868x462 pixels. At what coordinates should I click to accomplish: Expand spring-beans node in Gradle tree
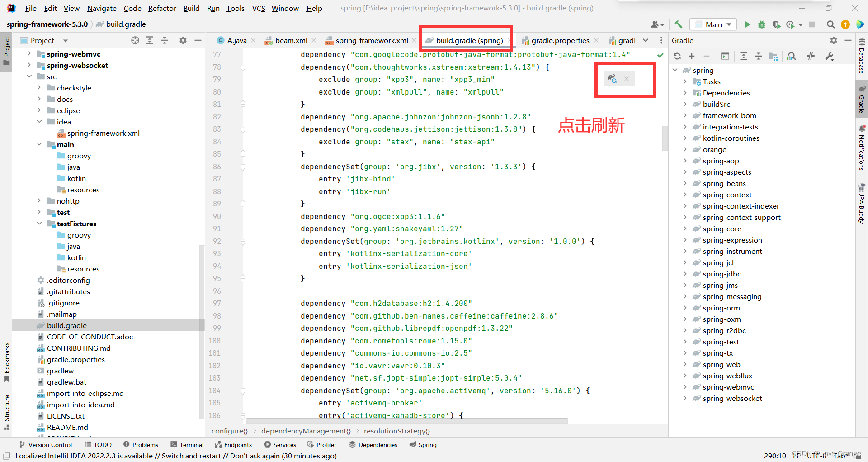[685, 183]
